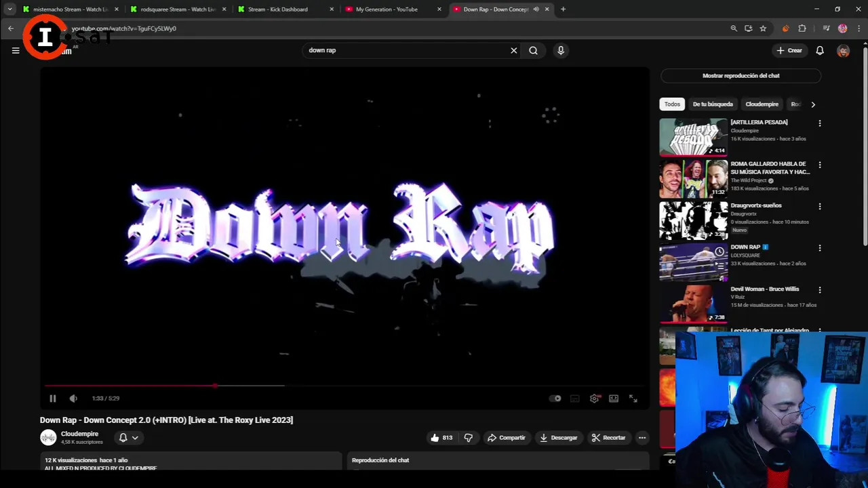Open the Devil Woman - Bruce Willis thumbnail

[693, 304]
